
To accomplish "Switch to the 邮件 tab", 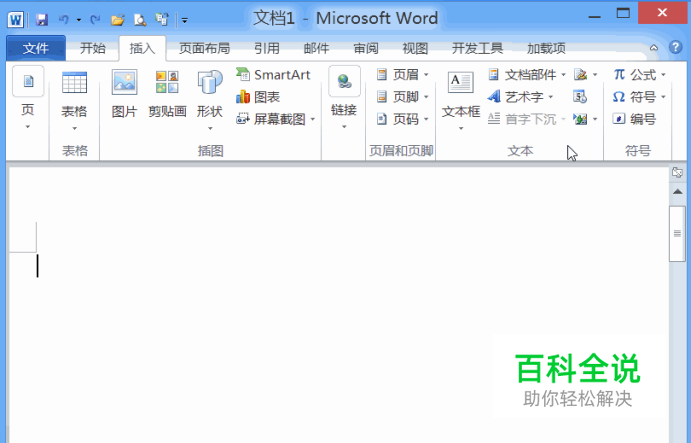I will [316, 48].
